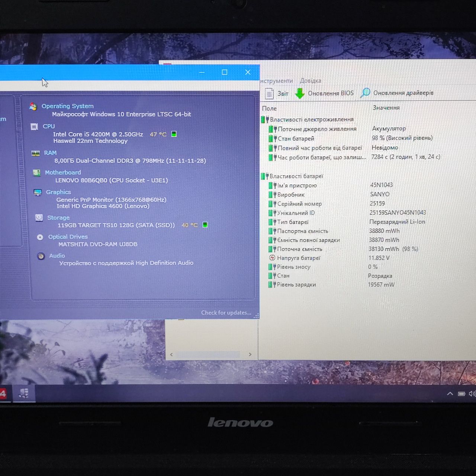Image resolution: width=476 pixels, height=476 pixels.
Task: Click the right arrow of the horizontal scrollbar
Action: pos(250,354)
